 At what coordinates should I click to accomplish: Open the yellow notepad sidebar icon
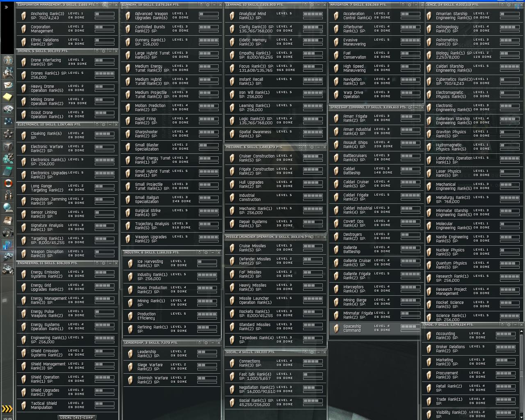[8, 98]
